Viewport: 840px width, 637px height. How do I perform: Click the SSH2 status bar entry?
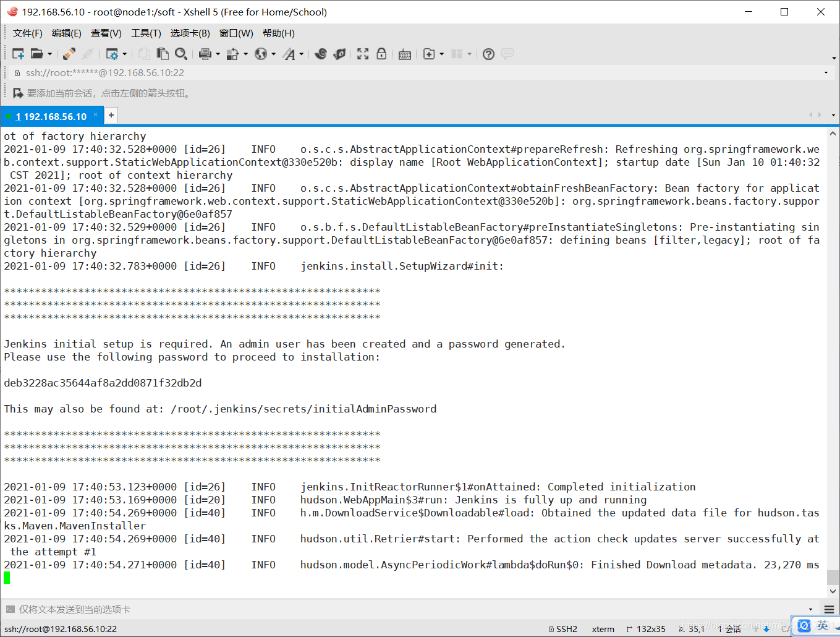coord(563,629)
